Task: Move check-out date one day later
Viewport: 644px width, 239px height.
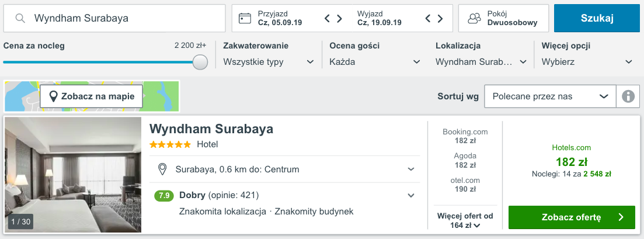Action: [x=440, y=18]
